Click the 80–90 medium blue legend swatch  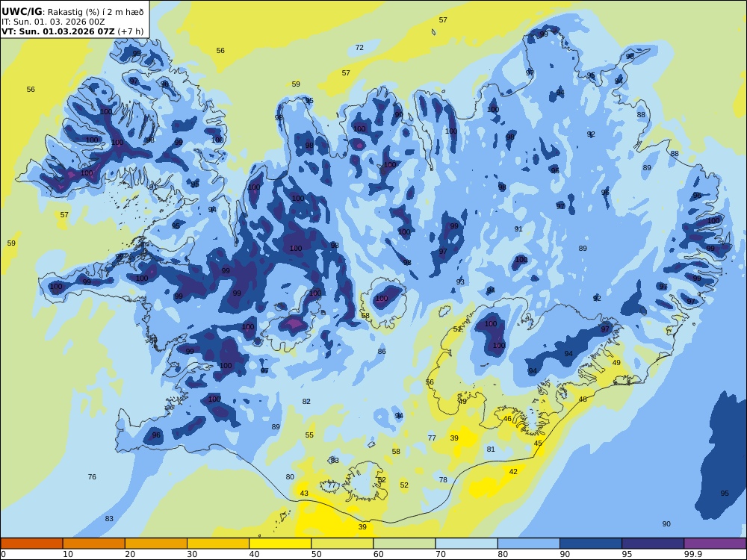click(528, 544)
